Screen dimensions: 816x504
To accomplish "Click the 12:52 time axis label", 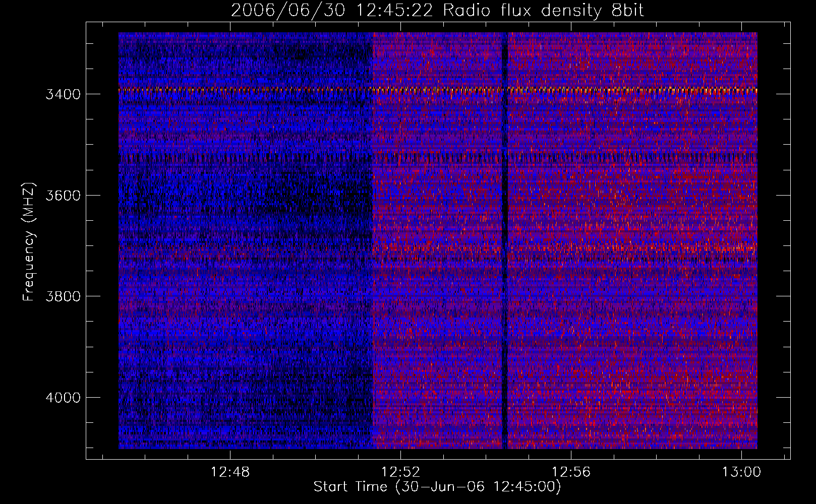I will coord(401,472).
